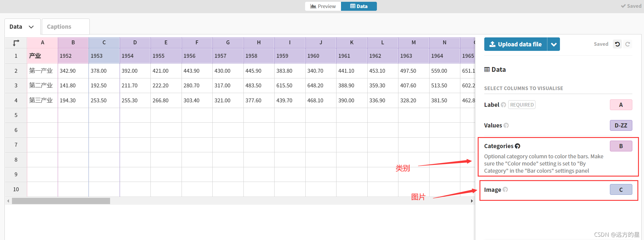
Task: Click cell with value 441.10
Action: coord(352,71)
